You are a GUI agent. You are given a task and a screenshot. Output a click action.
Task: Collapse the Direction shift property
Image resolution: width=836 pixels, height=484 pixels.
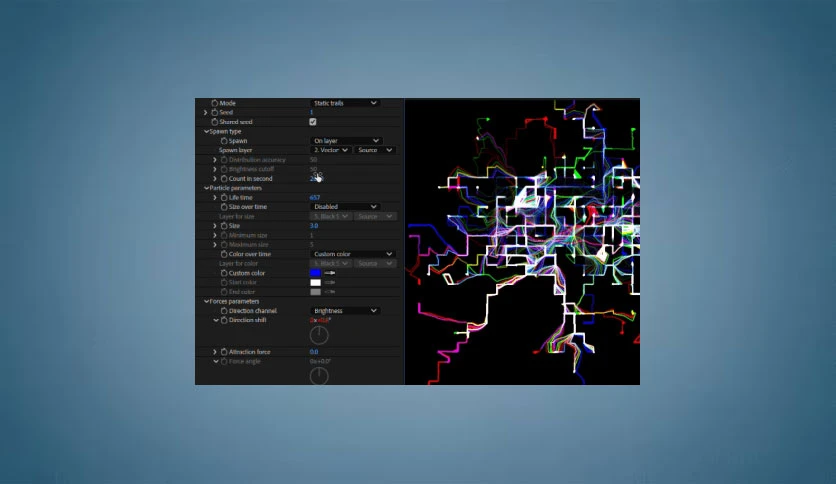click(216, 320)
